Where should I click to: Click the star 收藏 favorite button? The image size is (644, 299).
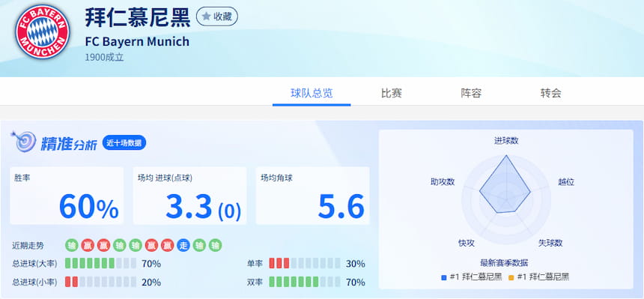pos(217,16)
